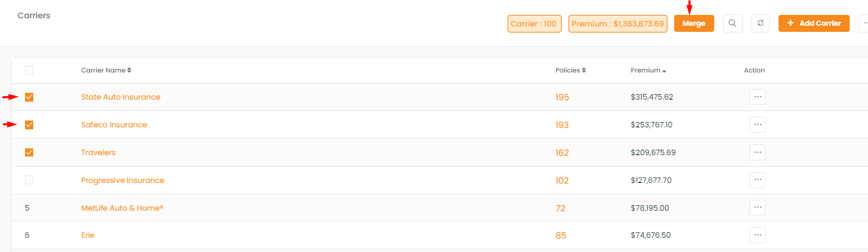Open three-dot menu for MetLife row
This screenshot has width=868, height=252.
point(758,208)
